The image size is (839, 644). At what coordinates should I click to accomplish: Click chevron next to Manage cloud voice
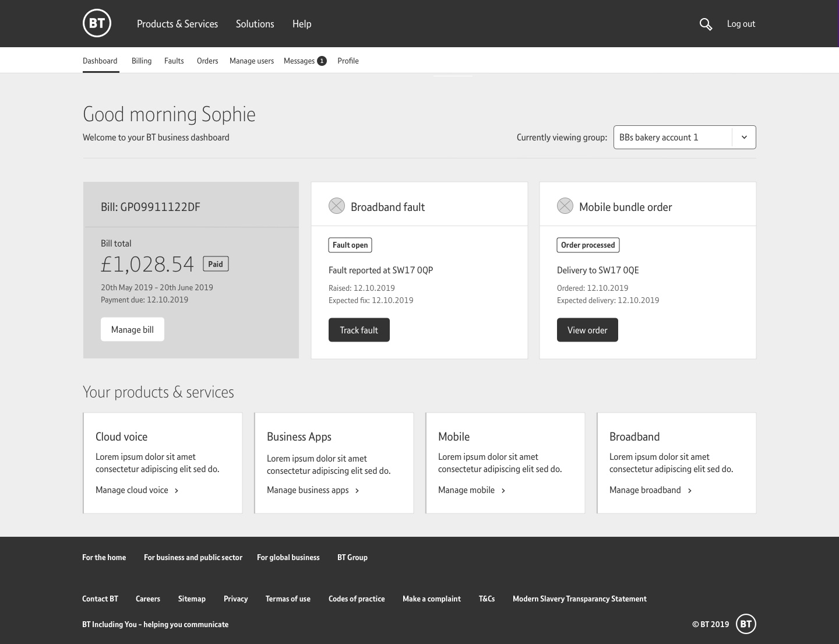pyautogui.click(x=177, y=491)
